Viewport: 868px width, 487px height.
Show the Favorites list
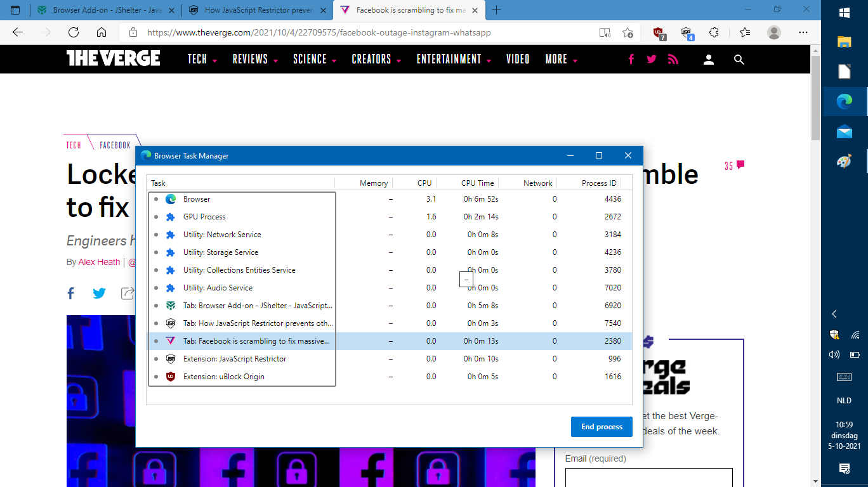745,32
